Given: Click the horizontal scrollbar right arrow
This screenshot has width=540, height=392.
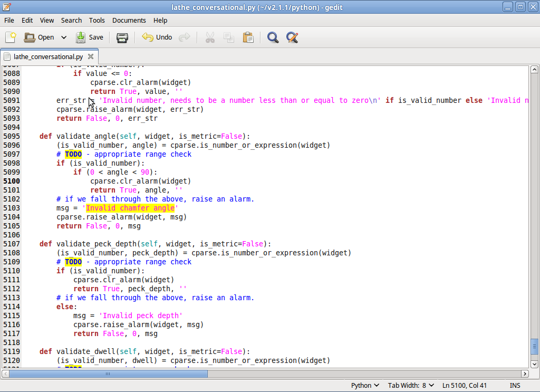Looking at the screenshot, I should 525,374.
